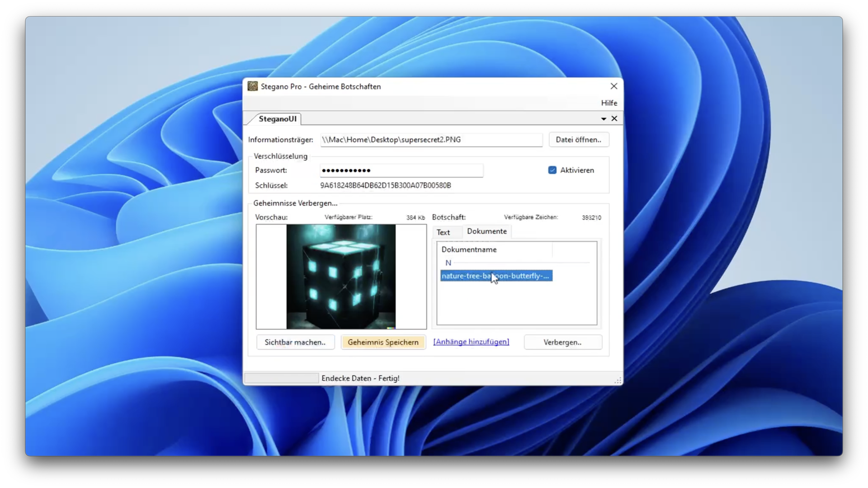Click the Verbergen button
This screenshot has height=488, width=868.
coord(562,343)
